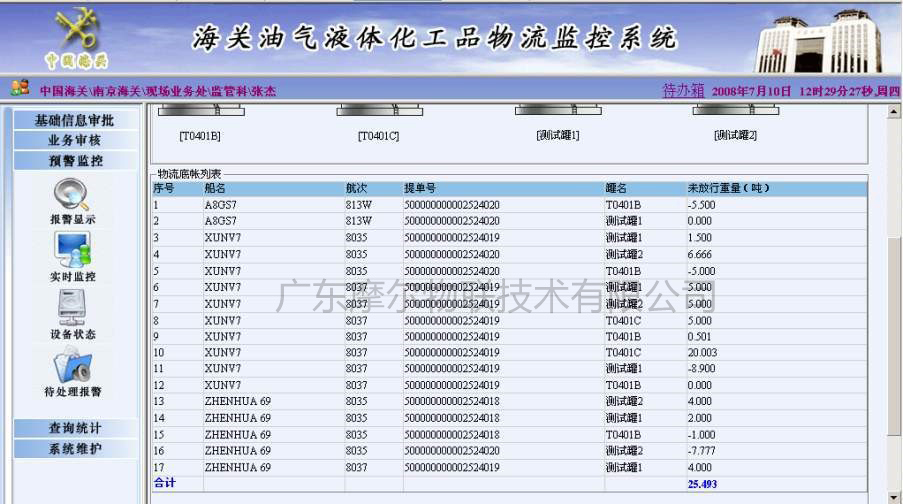Click the [测试罐2] tank label
The image size is (903, 504).
pos(735,135)
